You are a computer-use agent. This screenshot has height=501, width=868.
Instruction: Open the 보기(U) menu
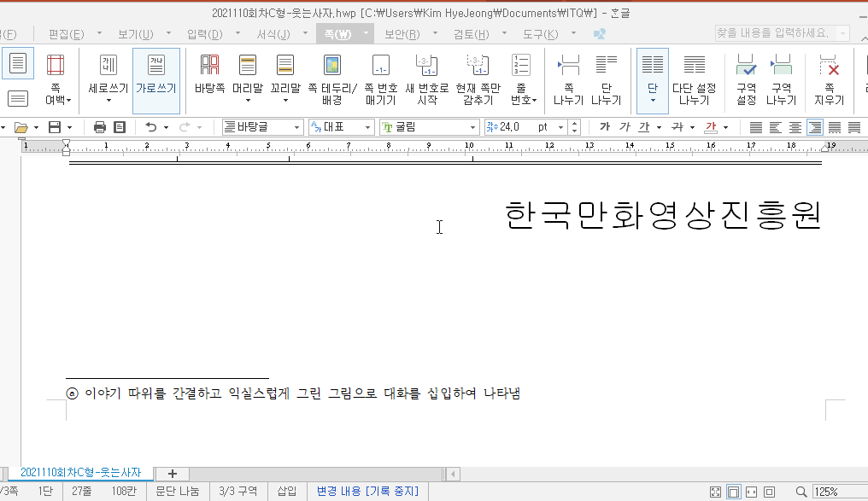point(136,34)
